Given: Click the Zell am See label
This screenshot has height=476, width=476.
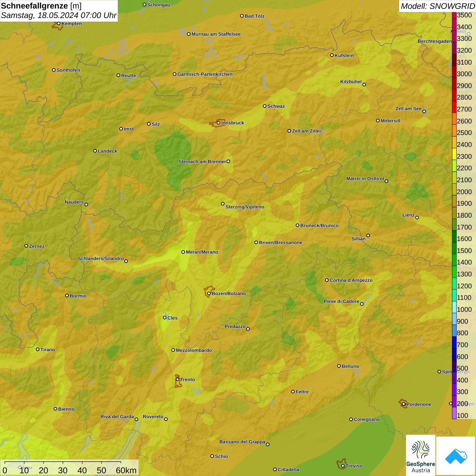Looking at the screenshot, I should pyautogui.click(x=408, y=108).
